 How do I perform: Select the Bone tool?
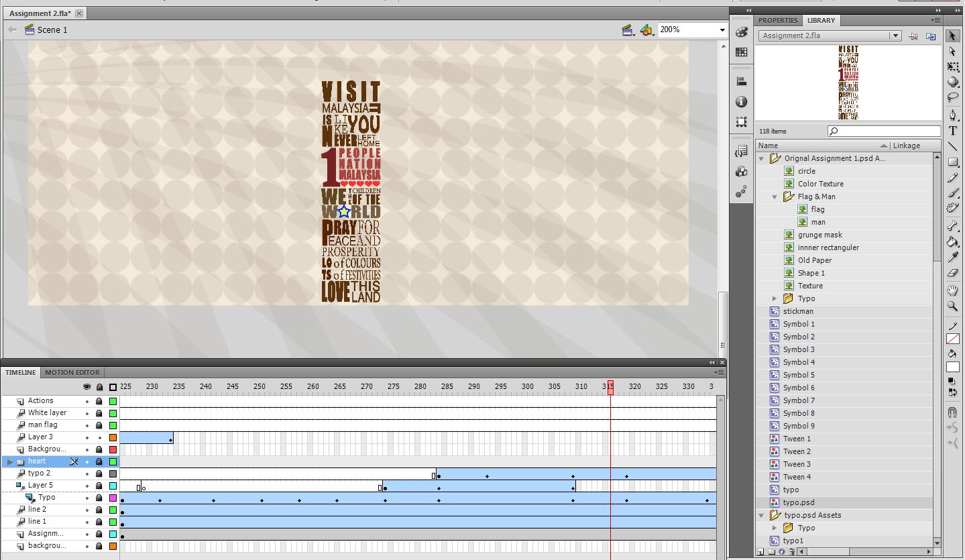(x=952, y=226)
